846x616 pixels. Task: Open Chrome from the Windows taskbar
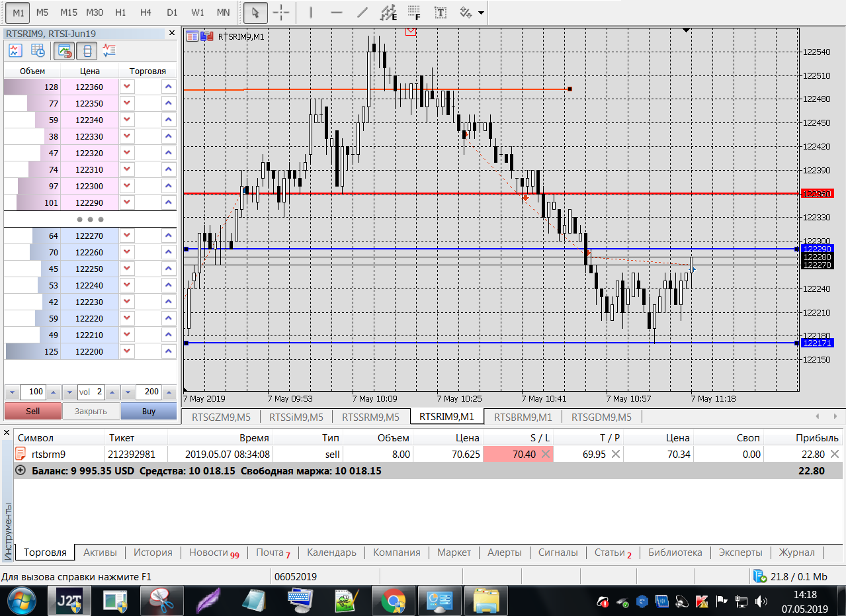[393, 601]
